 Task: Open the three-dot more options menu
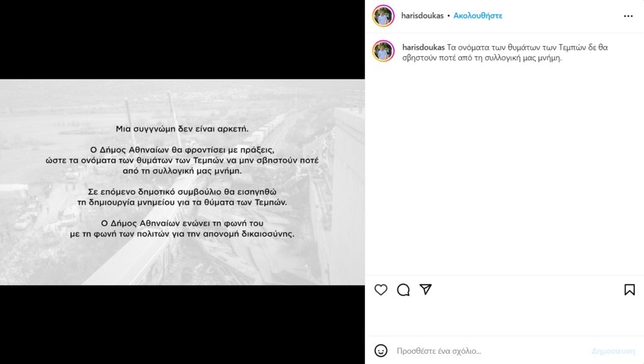pos(628,16)
